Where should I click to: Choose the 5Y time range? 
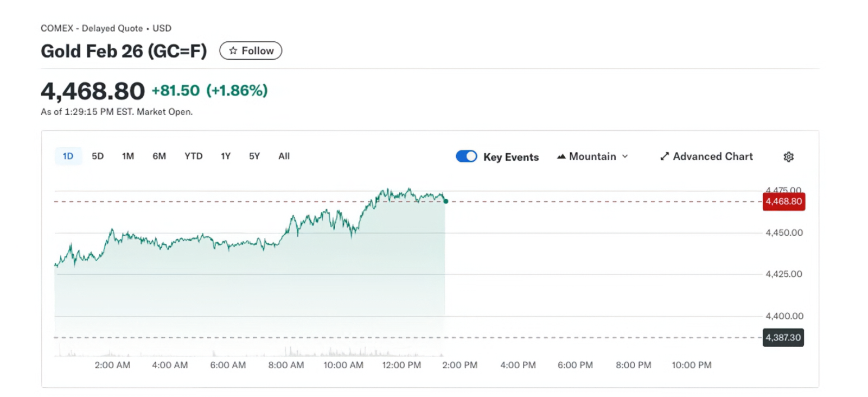click(254, 156)
